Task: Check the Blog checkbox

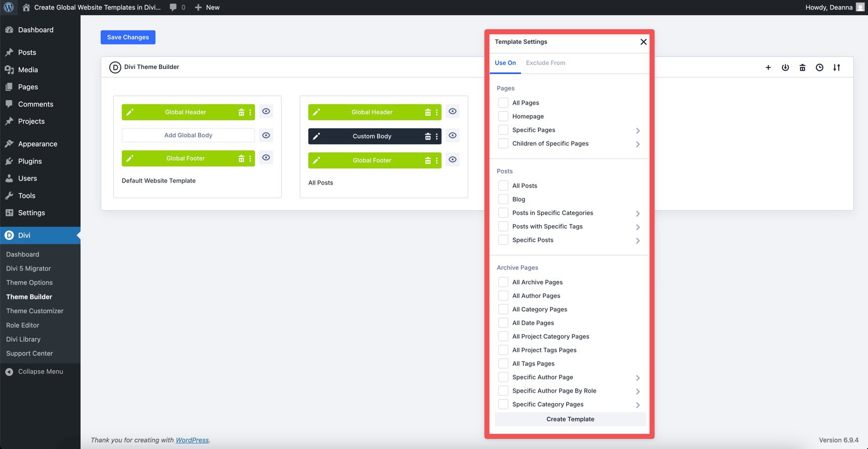Action: (x=503, y=199)
